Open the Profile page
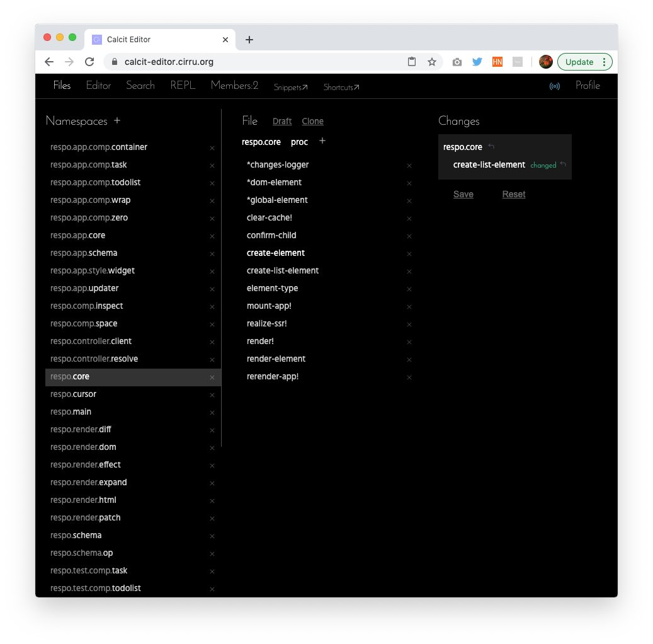Screen dimensions: 653x644 tap(588, 86)
